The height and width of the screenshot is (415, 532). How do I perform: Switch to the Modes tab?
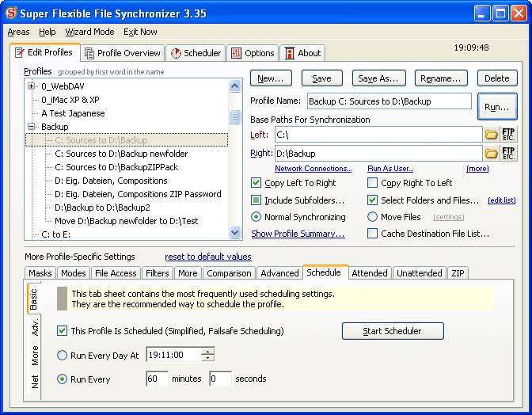74,273
